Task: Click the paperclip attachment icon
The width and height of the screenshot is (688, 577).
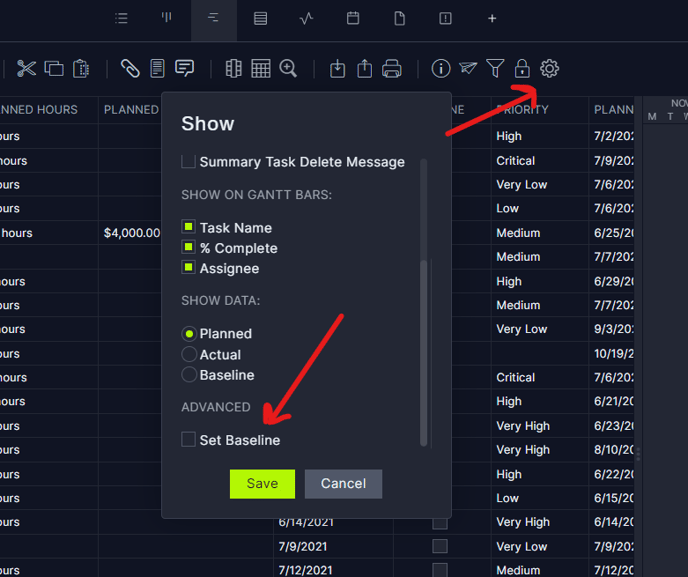Action: (x=130, y=68)
